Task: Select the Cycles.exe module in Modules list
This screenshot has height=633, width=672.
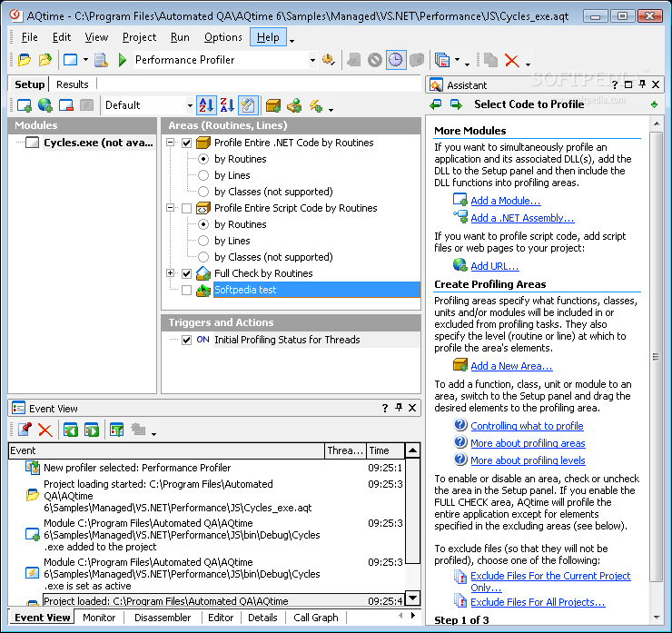Action: [x=98, y=143]
